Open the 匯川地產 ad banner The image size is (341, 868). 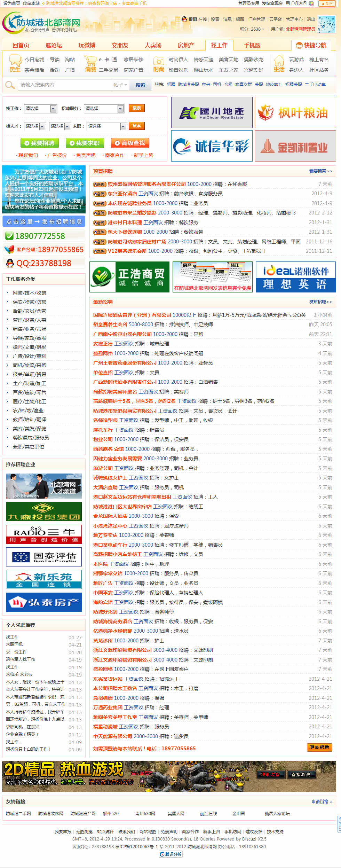pos(212,112)
